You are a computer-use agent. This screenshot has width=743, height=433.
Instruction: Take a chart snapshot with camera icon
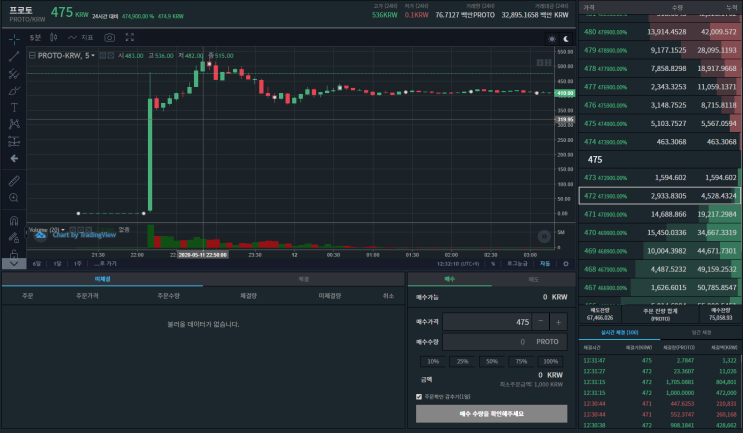(x=109, y=37)
